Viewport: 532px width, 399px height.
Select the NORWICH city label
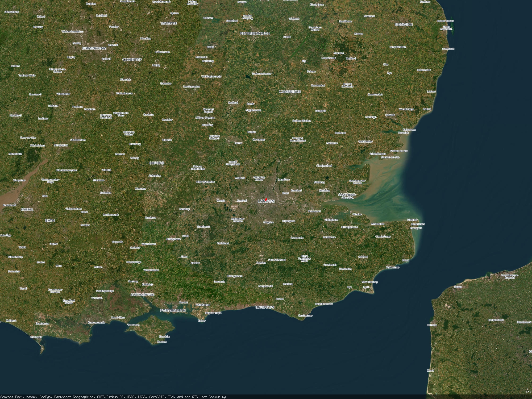pos(404,24)
